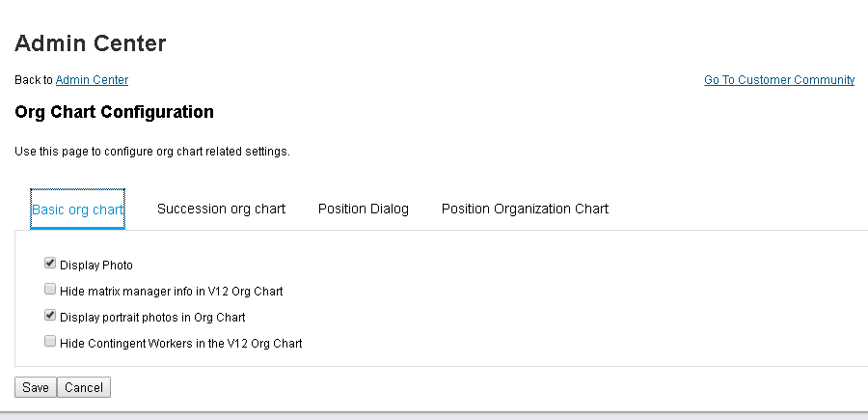Screen dimensions: 868x420
Task: Switch to the Succession org chart tab
Action: pyautogui.click(x=221, y=209)
